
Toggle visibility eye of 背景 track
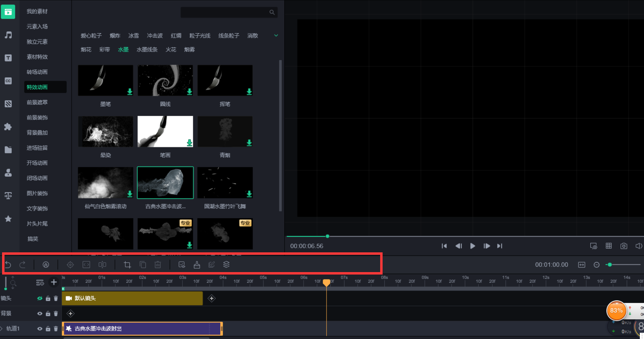coord(40,314)
